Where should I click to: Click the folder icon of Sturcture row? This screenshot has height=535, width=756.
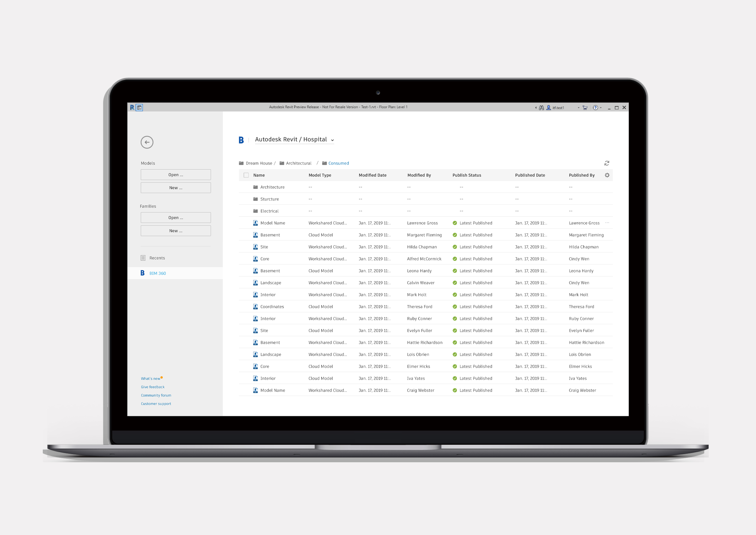pos(255,199)
